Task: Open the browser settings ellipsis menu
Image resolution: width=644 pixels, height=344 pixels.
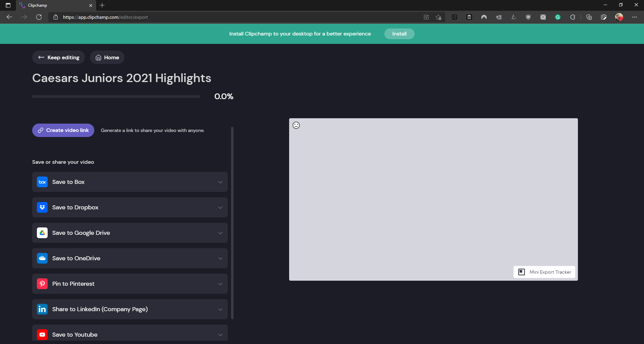Action: (635, 17)
